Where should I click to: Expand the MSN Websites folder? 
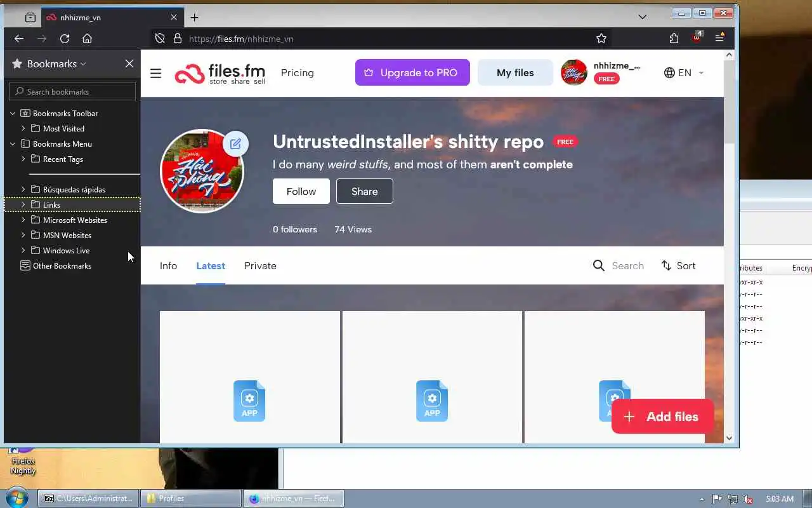23,235
